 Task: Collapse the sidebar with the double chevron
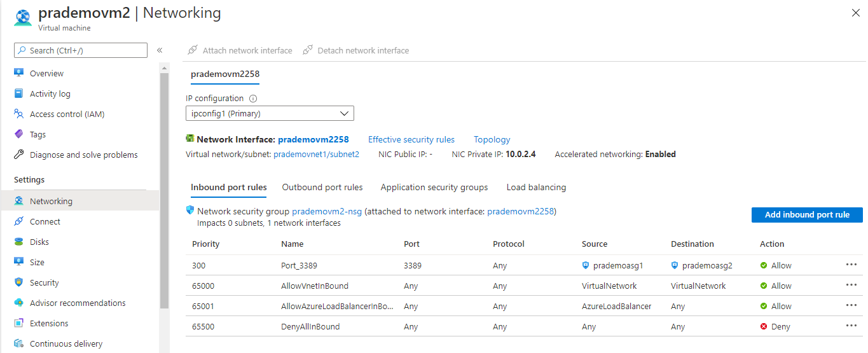pyautogui.click(x=160, y=50)
